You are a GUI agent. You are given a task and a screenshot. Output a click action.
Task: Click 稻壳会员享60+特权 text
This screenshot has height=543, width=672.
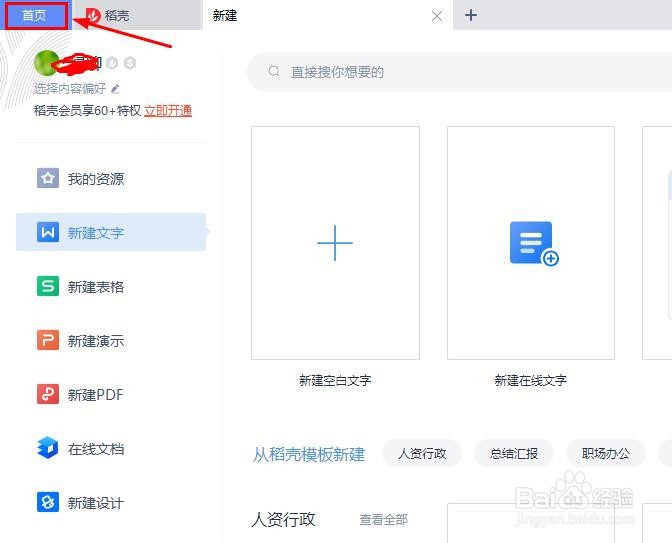[x=87, y=111]
